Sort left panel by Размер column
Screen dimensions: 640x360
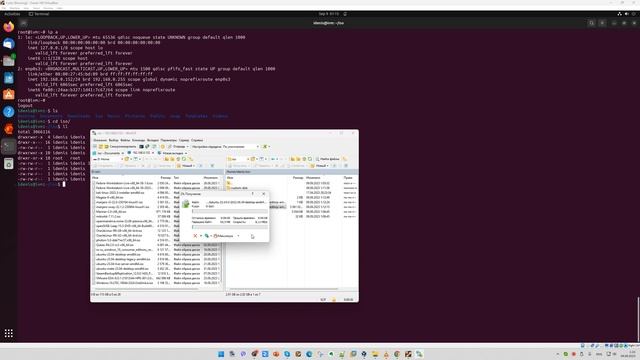(165, 178)
